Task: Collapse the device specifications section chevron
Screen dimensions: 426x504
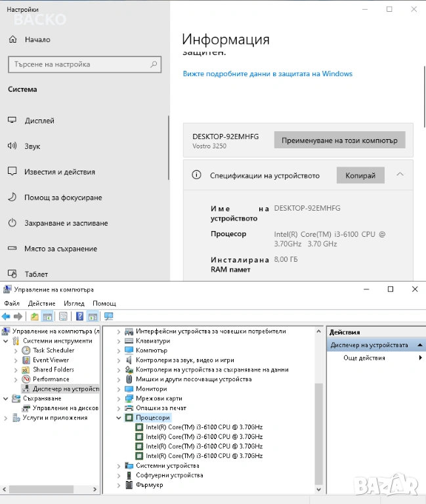Action: (x=400, y=175)
